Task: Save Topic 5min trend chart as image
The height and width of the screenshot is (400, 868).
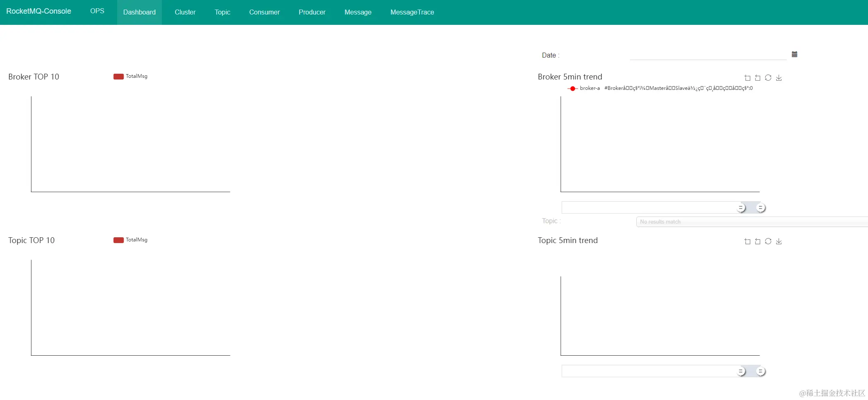Action: (779, 241)
